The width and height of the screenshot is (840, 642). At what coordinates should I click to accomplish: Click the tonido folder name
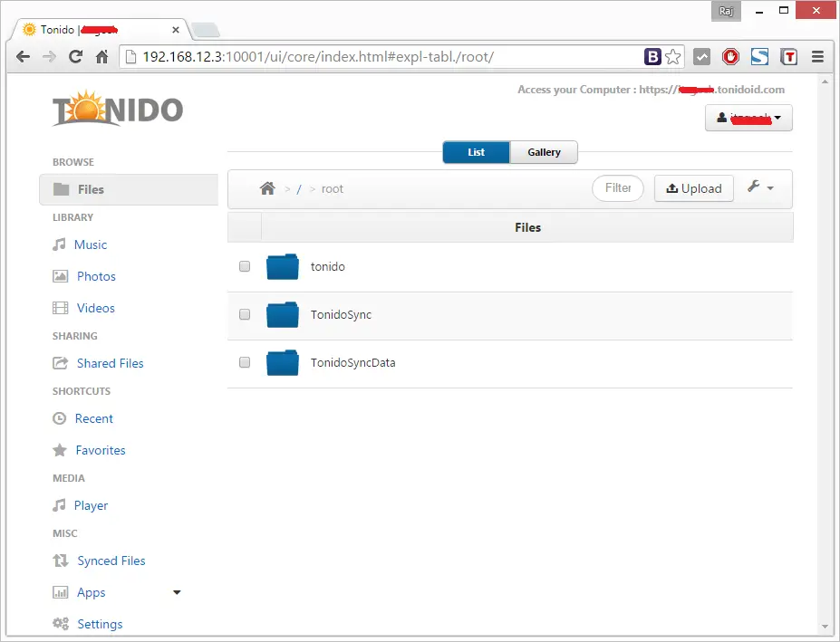[328, 266]
